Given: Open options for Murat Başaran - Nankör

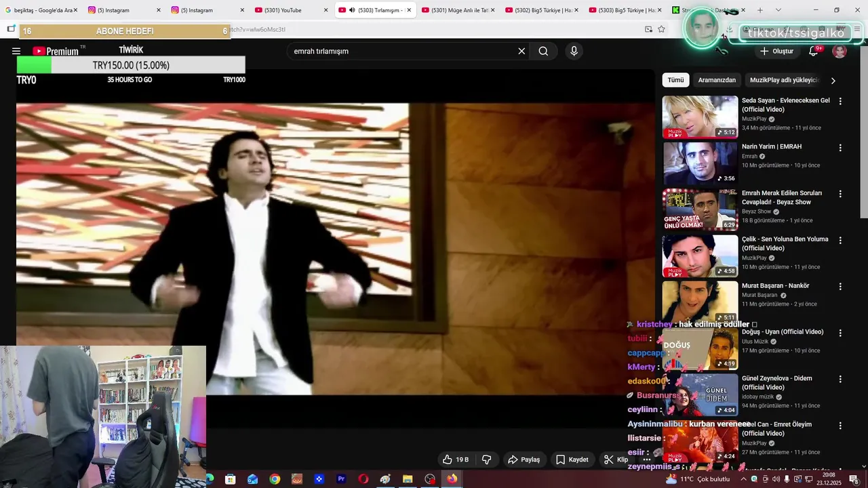Looking at the screenshot, I should point(840,286).
